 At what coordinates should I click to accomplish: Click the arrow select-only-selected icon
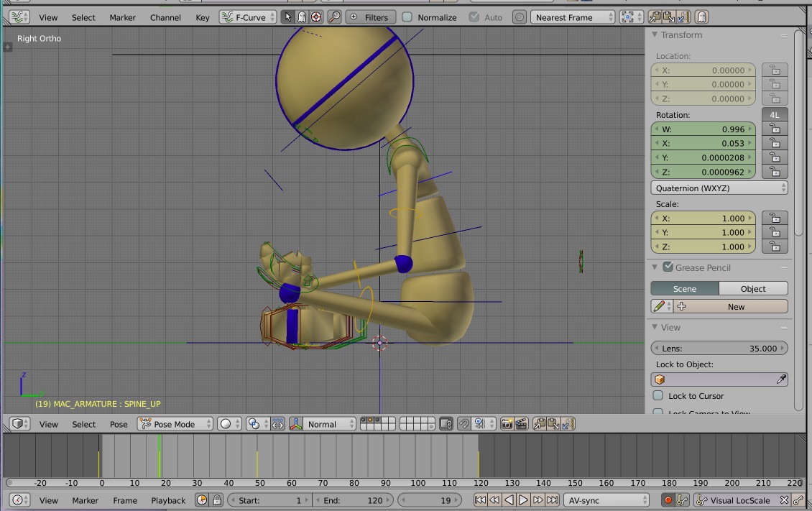pyautogui.click(x=288, y=17)
